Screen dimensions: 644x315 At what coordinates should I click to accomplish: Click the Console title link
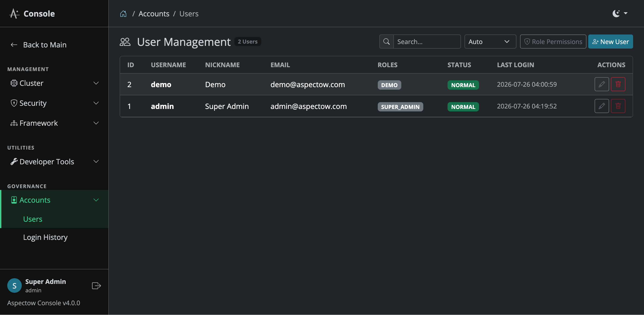[x=39, y=14]
